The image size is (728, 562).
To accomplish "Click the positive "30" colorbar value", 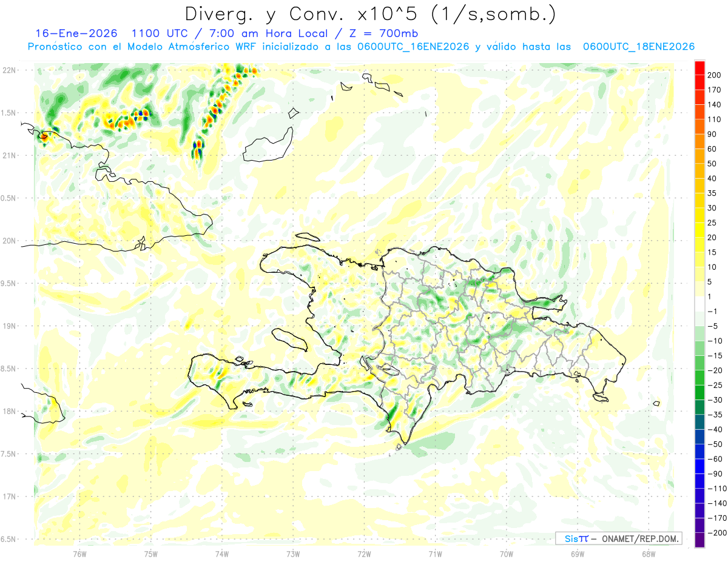I will pos(713,207).
